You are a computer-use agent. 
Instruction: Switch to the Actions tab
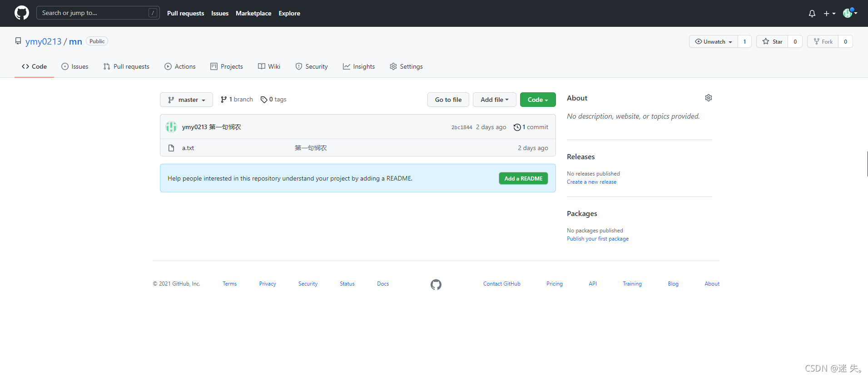(180, 66)
